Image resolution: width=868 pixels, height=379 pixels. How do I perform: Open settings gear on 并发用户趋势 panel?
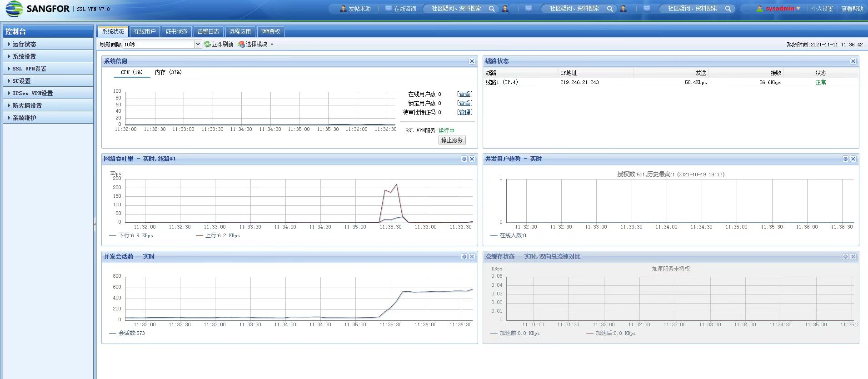click(x=845, y=159)
